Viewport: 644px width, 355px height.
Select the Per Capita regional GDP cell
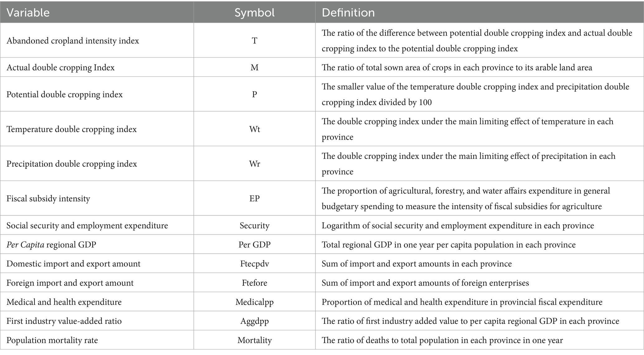click(51, 245)
